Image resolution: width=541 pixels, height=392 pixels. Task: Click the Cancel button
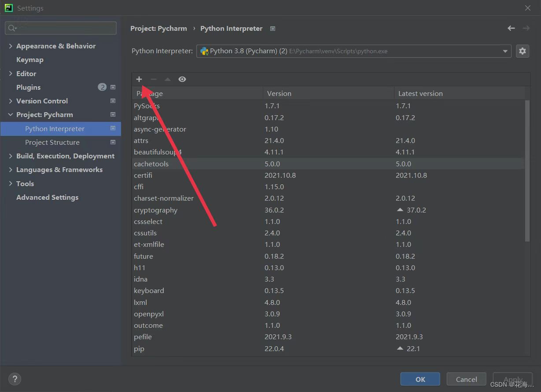coord(467,379)
